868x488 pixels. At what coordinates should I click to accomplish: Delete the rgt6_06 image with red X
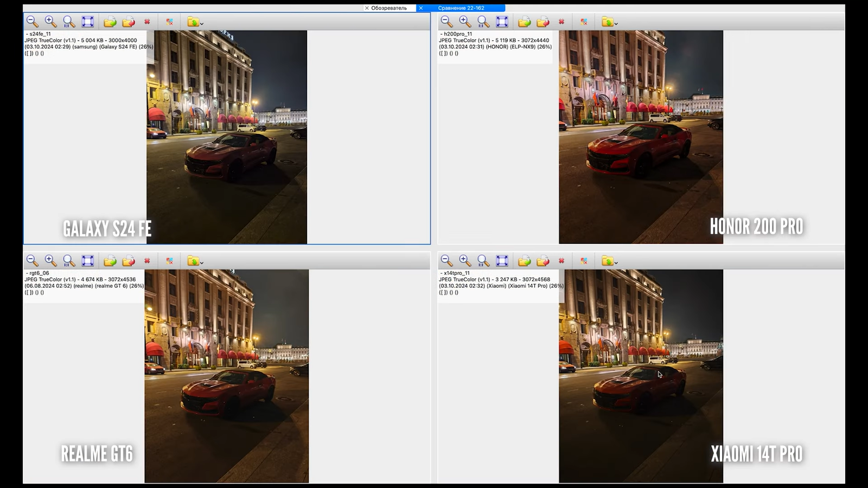(x=147, y=261)
